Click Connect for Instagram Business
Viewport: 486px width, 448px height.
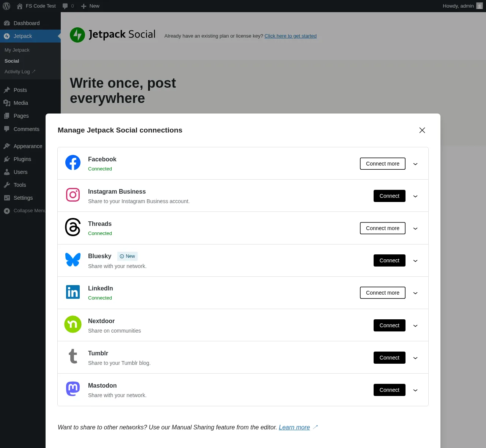point(390,196)
